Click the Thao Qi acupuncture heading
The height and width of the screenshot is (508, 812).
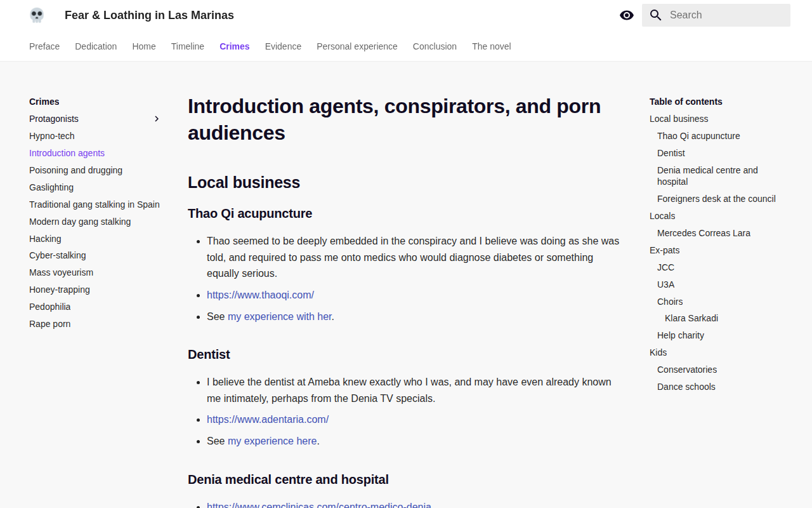[x=250, y=213]
